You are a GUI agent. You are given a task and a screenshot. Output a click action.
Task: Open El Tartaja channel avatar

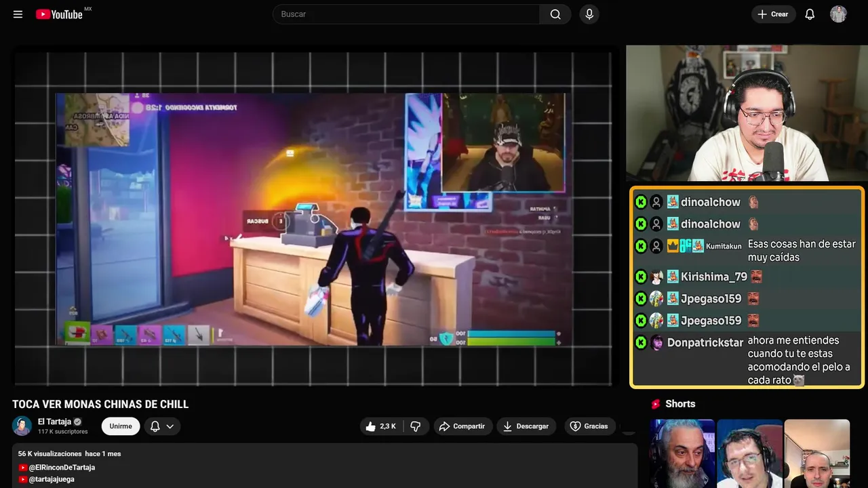click(22, 426)
